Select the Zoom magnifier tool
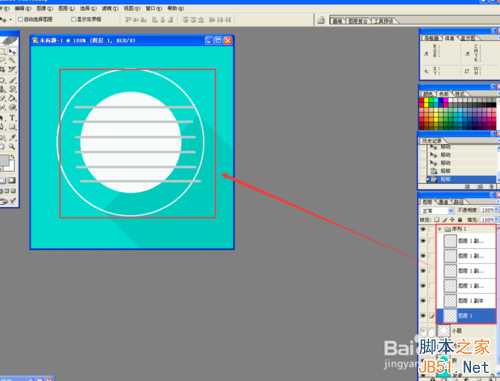The image size is (500, 381). coord(12,147)
